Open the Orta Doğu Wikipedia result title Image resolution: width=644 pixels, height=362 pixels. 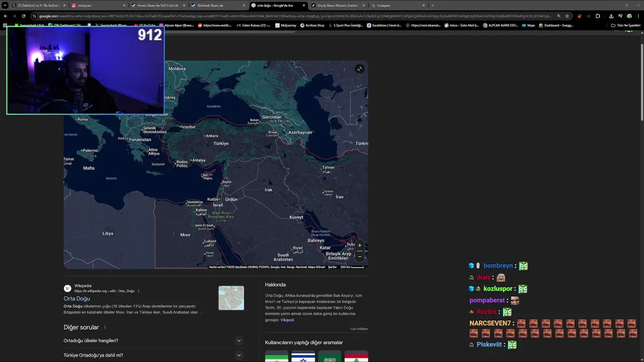[76, 299]
